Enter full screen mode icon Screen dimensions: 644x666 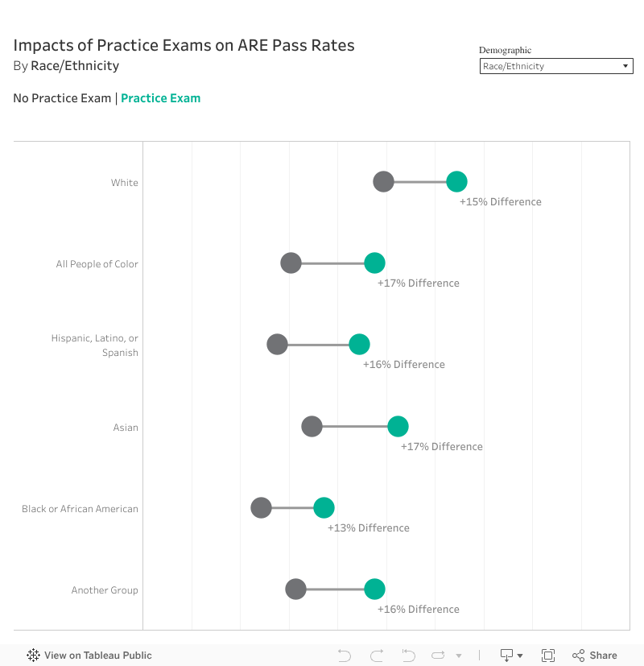tap(548, 656)
